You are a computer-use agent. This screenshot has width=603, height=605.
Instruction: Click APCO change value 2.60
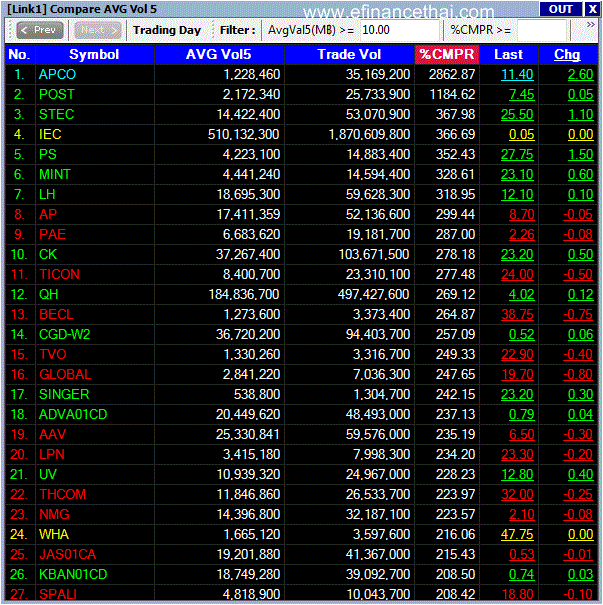point(580,74)
